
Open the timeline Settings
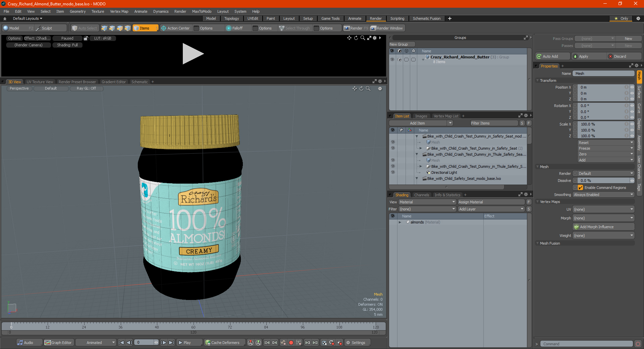[x=358, y=343]
